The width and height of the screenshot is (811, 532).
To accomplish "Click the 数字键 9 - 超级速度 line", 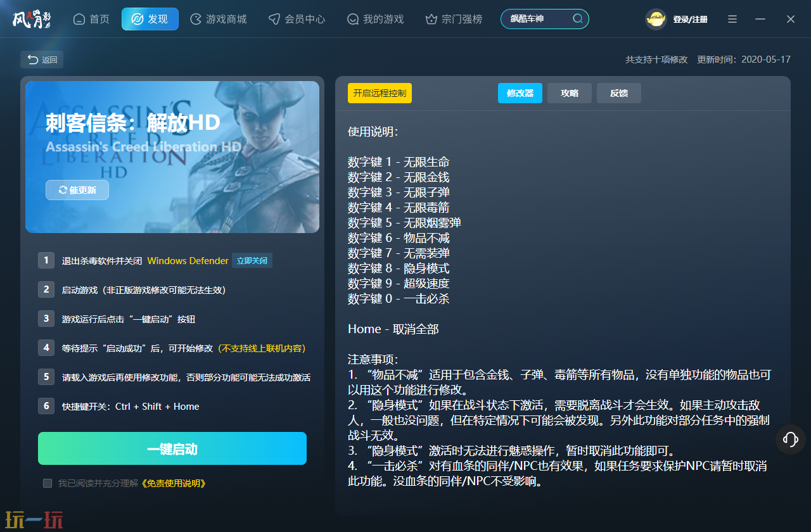I will click(399, 284).
